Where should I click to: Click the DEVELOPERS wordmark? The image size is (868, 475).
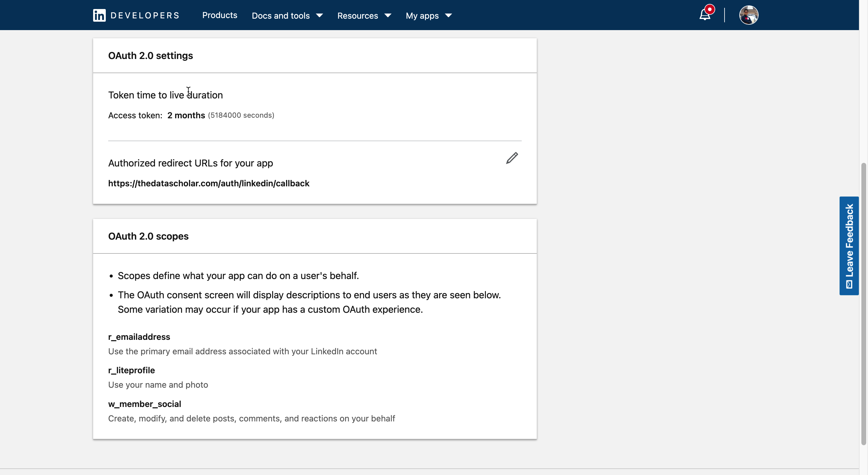pos(145,15)
